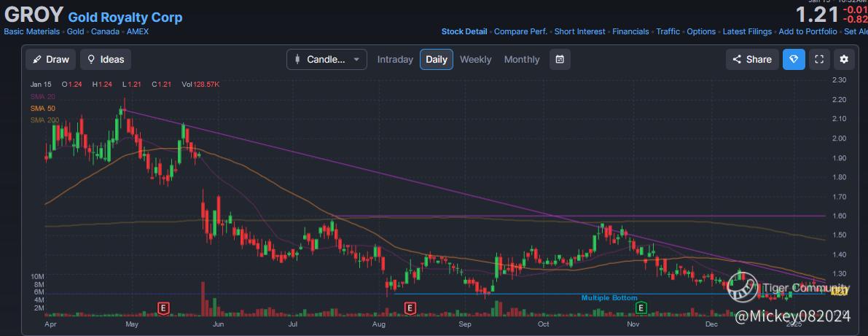Click the 1.60 price axis label
Image resolution: width=868 pixels, height=336 pixels.
point(840,216)
